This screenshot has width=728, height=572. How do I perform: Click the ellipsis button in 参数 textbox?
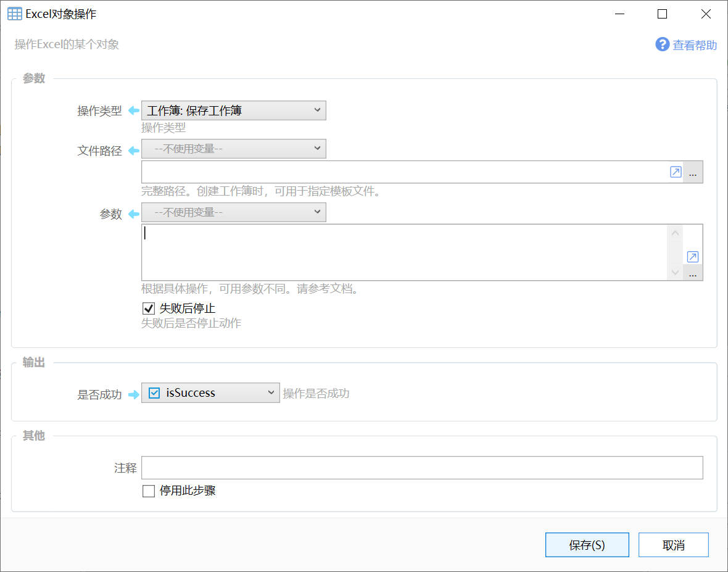[693, 273]
